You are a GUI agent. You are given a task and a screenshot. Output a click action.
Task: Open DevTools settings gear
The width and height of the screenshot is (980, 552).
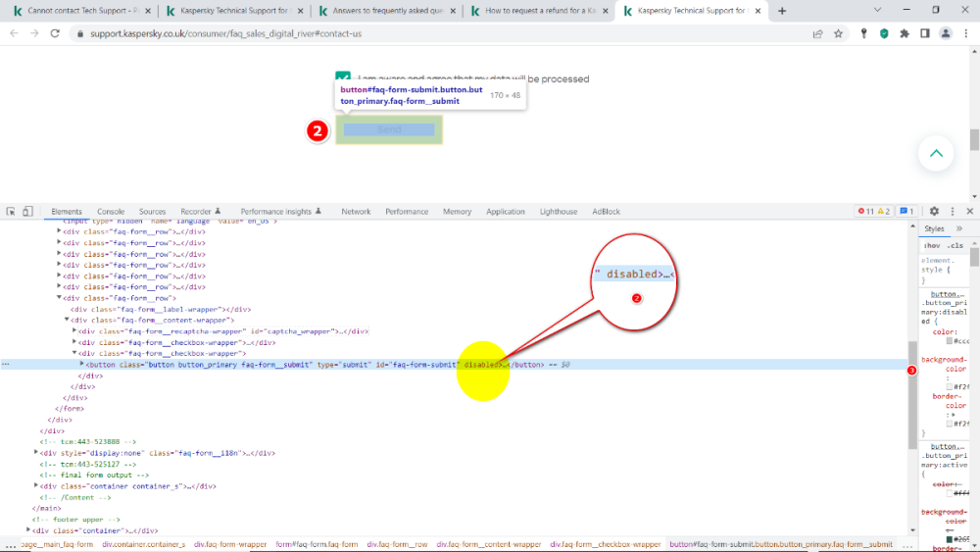tap(934, 212)
